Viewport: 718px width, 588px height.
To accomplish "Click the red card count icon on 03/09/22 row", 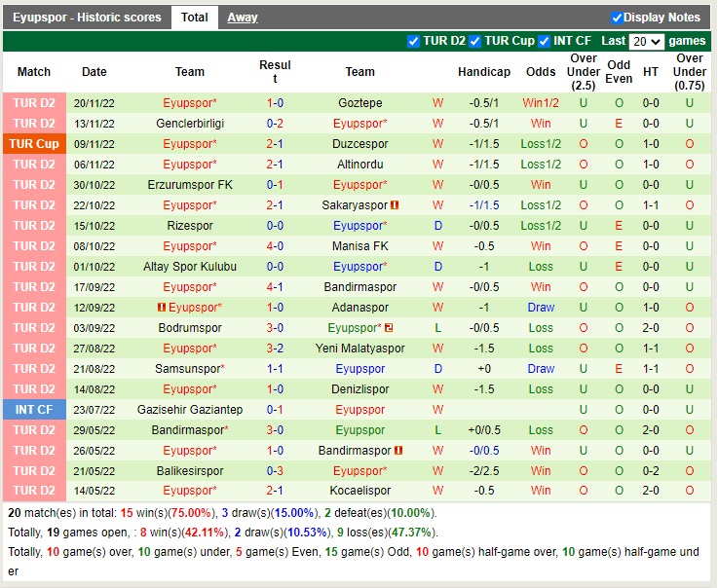I will [x=389, y=328].
